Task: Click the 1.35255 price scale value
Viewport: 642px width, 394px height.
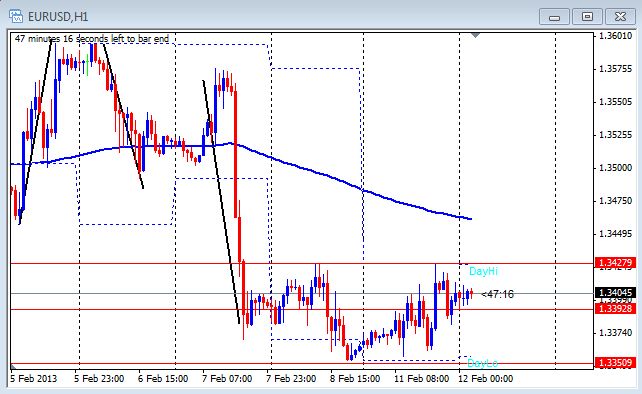Action: point(615,135)
